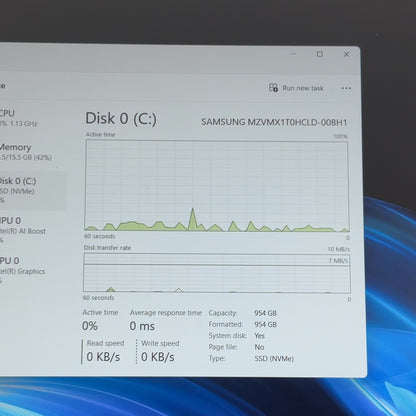Open the three-dot more options menu
416x416 pixels.
(x=346, y=88)
